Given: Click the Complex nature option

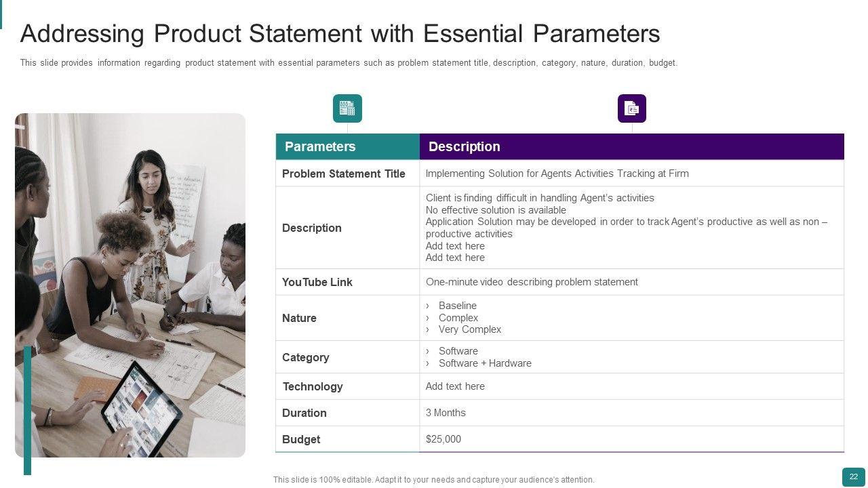Looking at the screenshot, I should click(x=458, y=318).
